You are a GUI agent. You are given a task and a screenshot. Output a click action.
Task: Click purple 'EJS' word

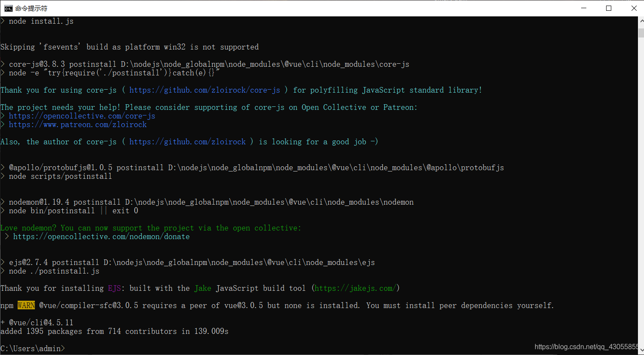point(115,288)
